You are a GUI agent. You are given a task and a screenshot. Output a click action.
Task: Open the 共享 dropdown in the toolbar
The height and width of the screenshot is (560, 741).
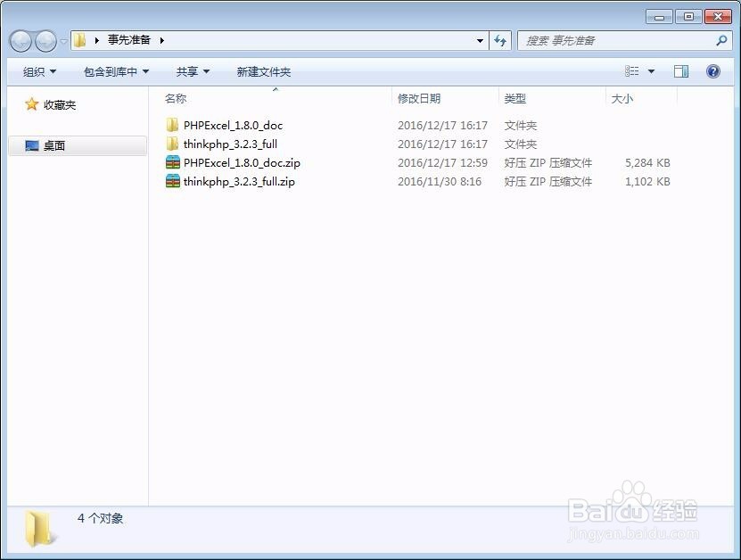(192, 70)
